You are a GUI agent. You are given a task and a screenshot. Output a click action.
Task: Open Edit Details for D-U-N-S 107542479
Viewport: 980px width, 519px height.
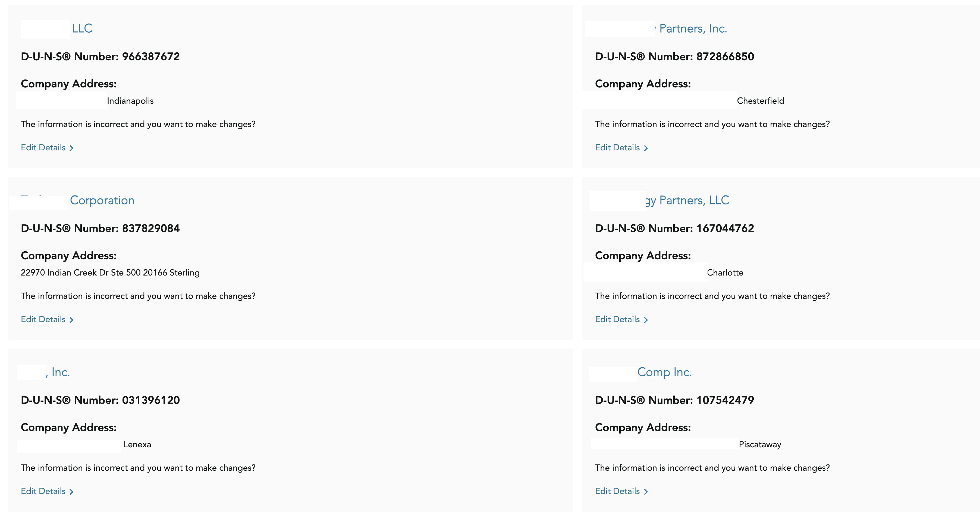coord(617,491)
